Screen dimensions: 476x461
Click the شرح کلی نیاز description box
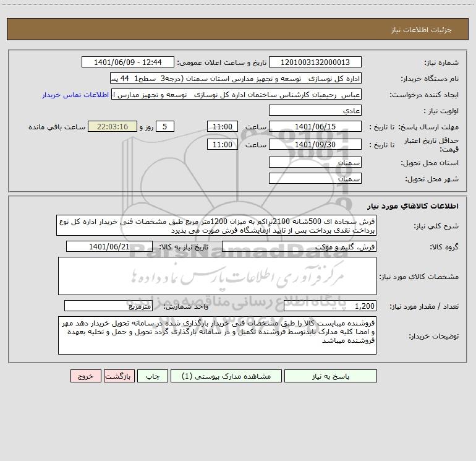coord(216,225)
